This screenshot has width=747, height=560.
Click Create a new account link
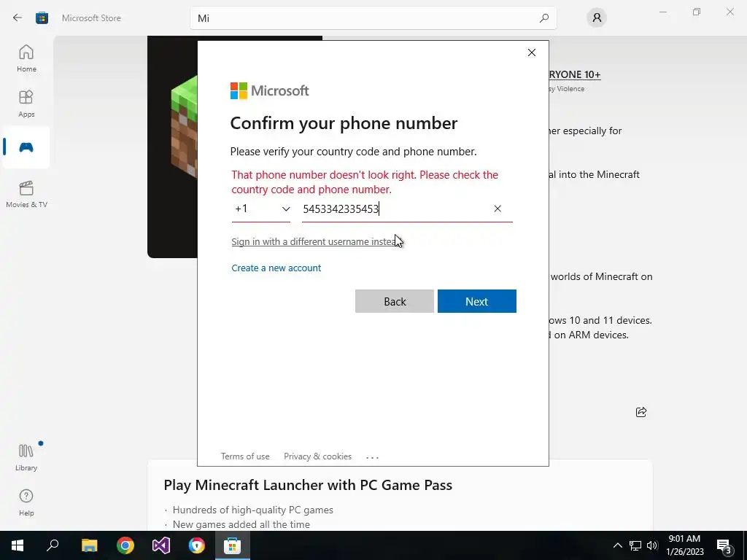click(276, 268)
